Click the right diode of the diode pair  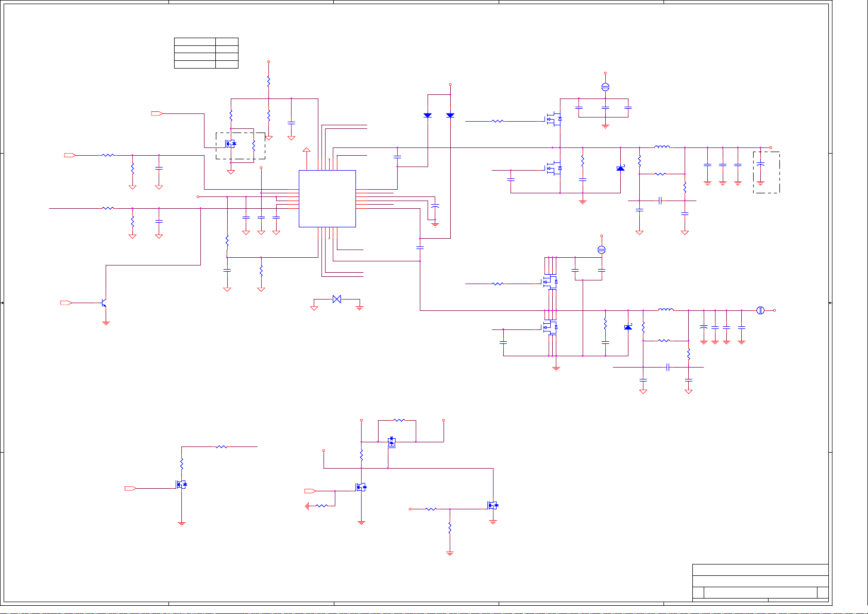pyautogui.click(x=450, y=115)
